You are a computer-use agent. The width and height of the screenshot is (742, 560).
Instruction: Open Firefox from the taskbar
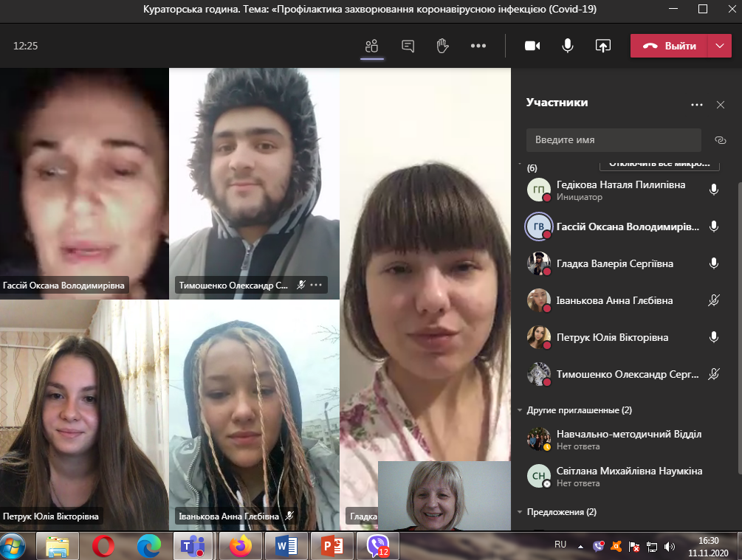[241, 546]
